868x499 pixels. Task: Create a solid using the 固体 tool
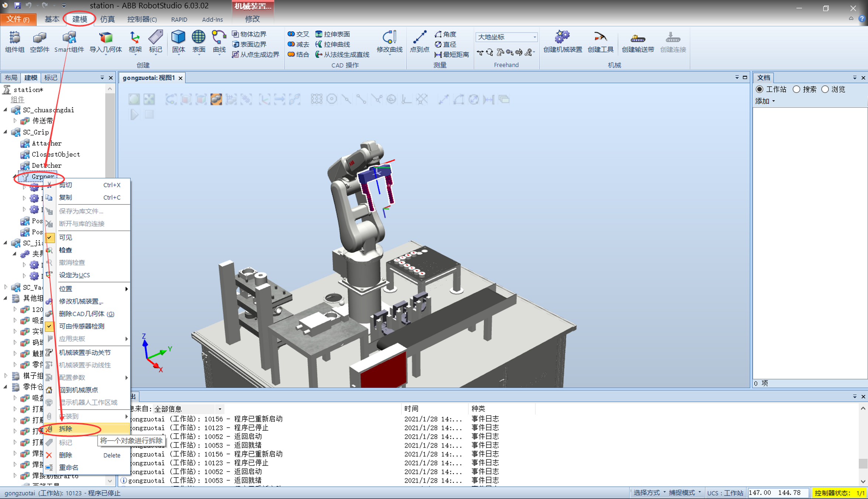(178, 41)
